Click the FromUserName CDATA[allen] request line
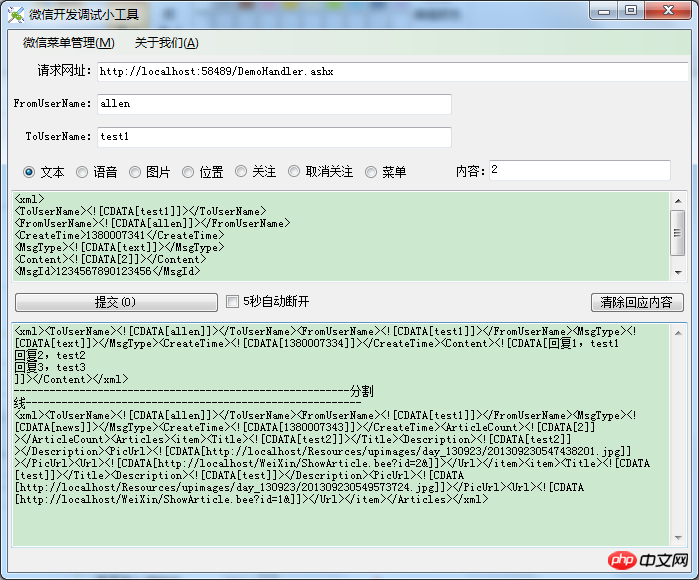The width and height of the screenshot is (699, 580). pyautogui.click(x=152, y=223)
